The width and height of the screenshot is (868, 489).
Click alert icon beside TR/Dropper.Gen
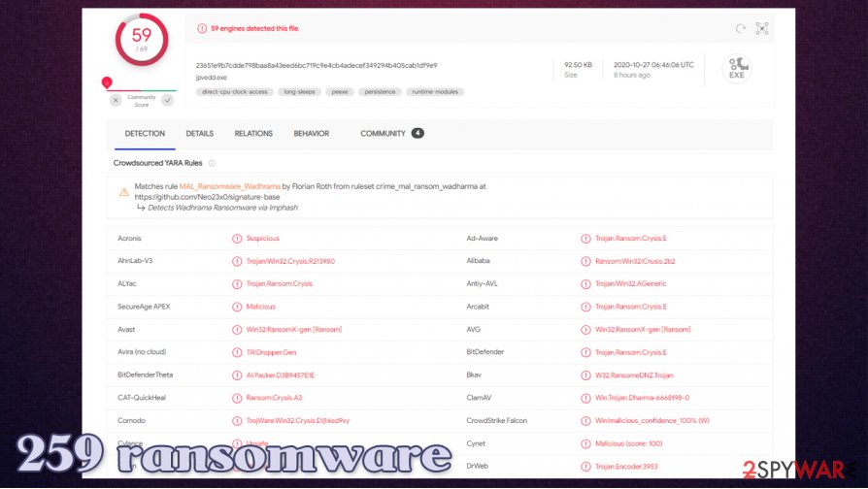coord(237,352)
